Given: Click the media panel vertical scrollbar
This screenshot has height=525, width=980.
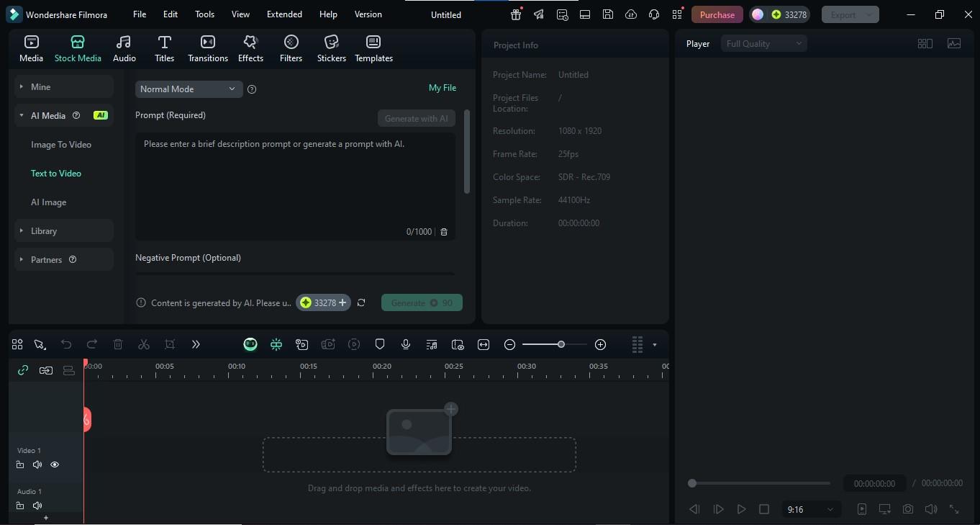Looking at the screenshot, I should pyautogui.click(x=467, y=151).
